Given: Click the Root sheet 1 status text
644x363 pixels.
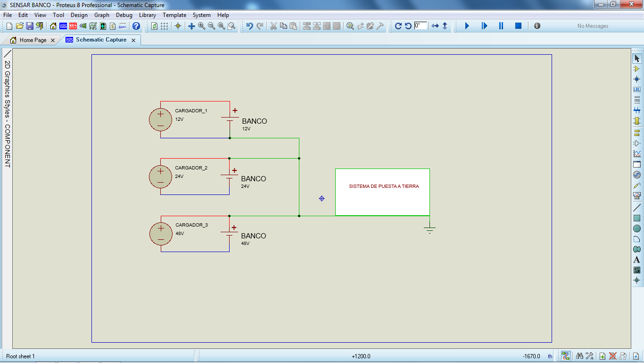Looking at the screenshot, I should point(20,356).
